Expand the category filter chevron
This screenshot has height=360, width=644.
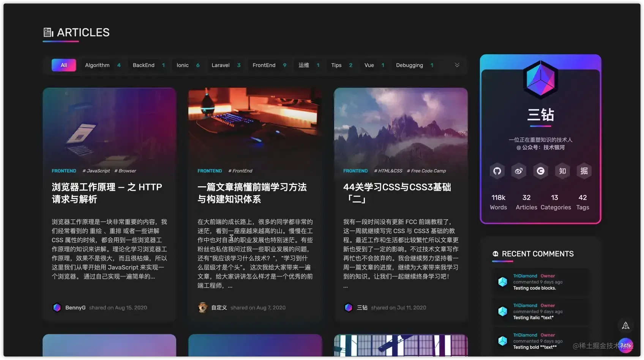pyautogui.click(x=457, y=65)
